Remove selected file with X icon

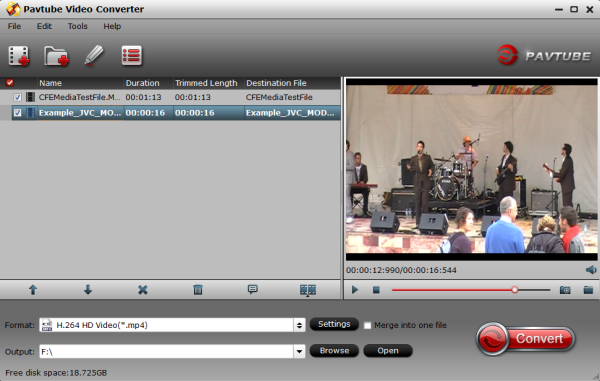pyautogui.click(x=143, y=290)
